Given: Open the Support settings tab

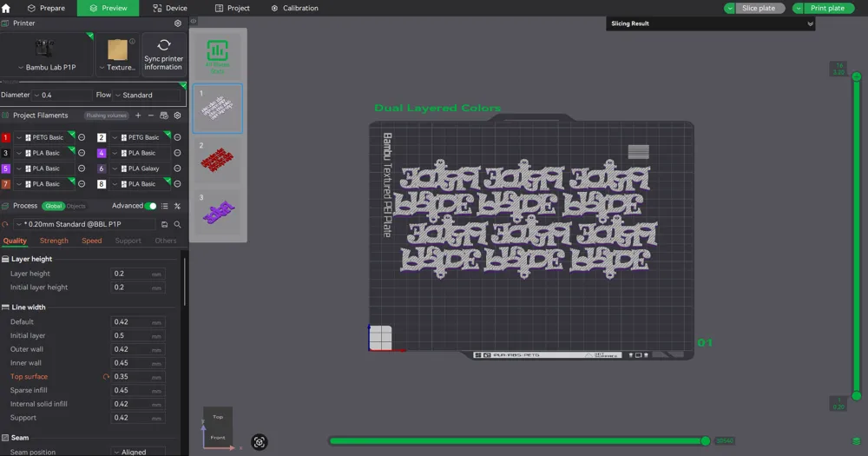Looking at the screenshot, I should pos(128,241).
